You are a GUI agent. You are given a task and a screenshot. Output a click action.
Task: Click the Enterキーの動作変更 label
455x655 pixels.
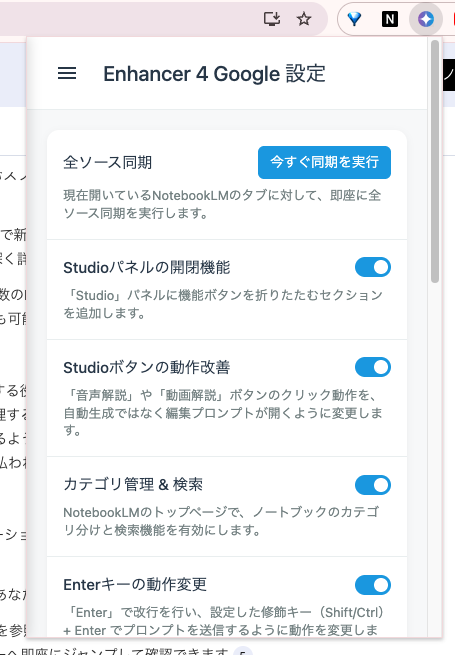tap(135, 584)
